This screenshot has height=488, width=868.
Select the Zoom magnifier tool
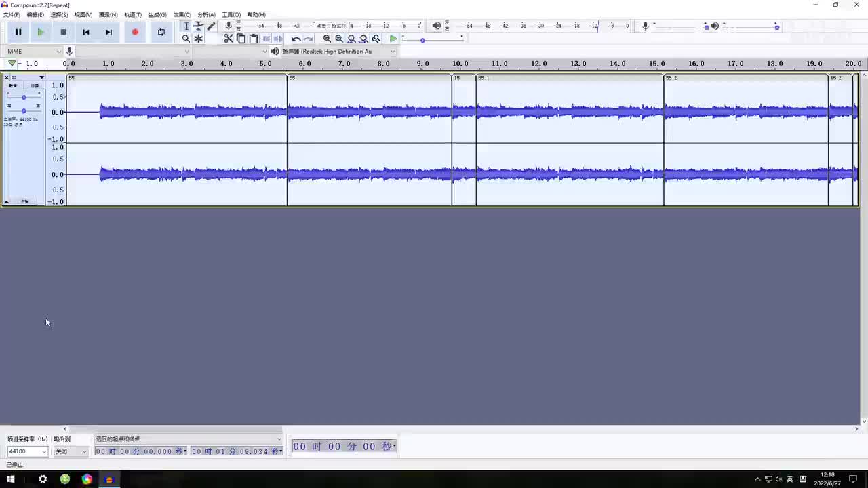[x=186, y=39]
